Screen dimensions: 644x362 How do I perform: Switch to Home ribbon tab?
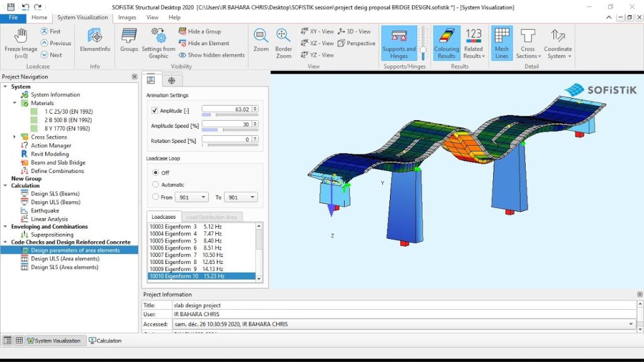(x=40, y=18)
